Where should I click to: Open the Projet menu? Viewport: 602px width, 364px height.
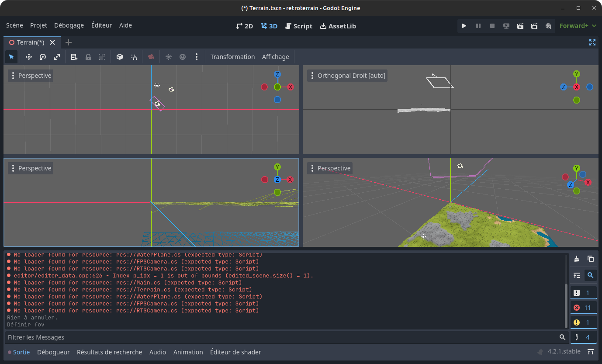38,25
